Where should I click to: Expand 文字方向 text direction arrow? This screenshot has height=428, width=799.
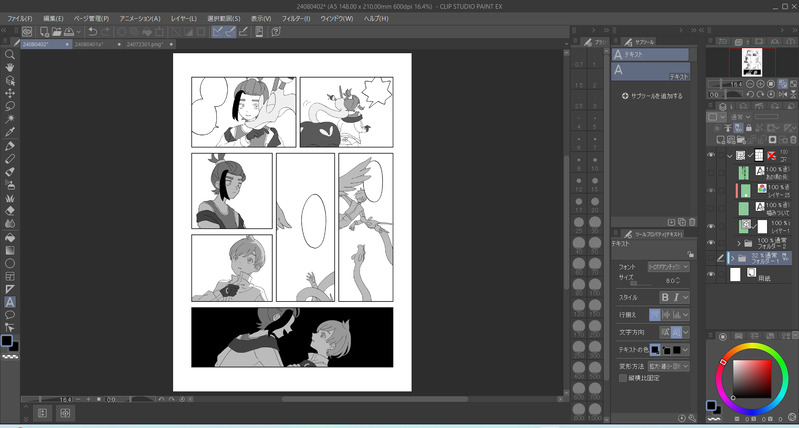(685, 332)
